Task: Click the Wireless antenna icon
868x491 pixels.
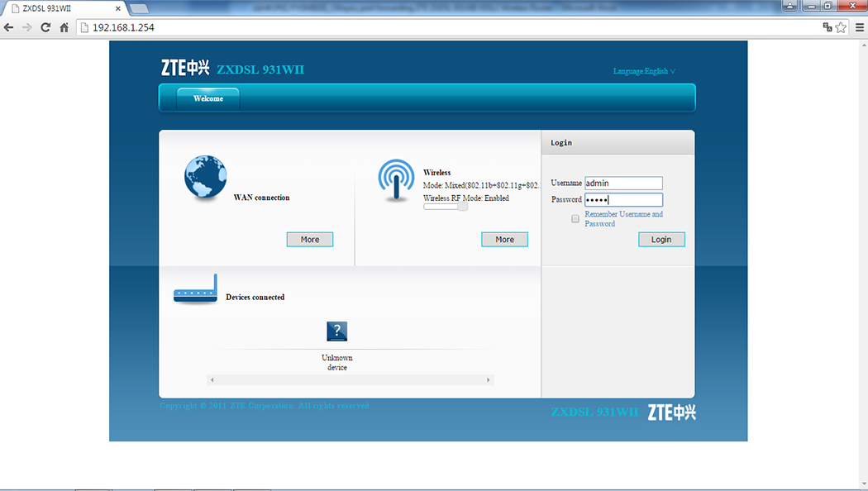Action: pyautogui.click(x=396, y=180)
